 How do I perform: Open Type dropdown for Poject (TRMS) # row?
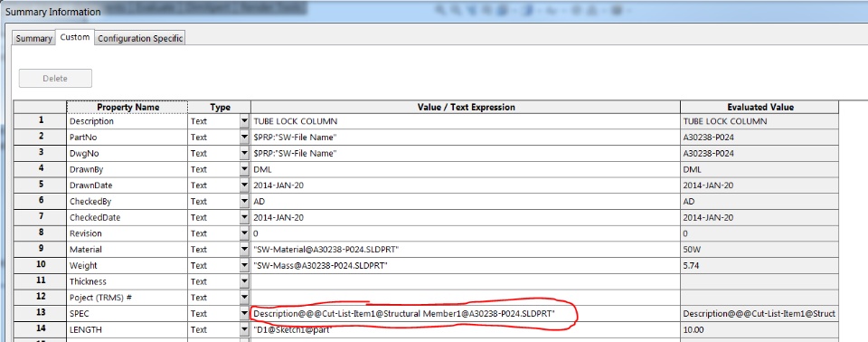point(245,298)
